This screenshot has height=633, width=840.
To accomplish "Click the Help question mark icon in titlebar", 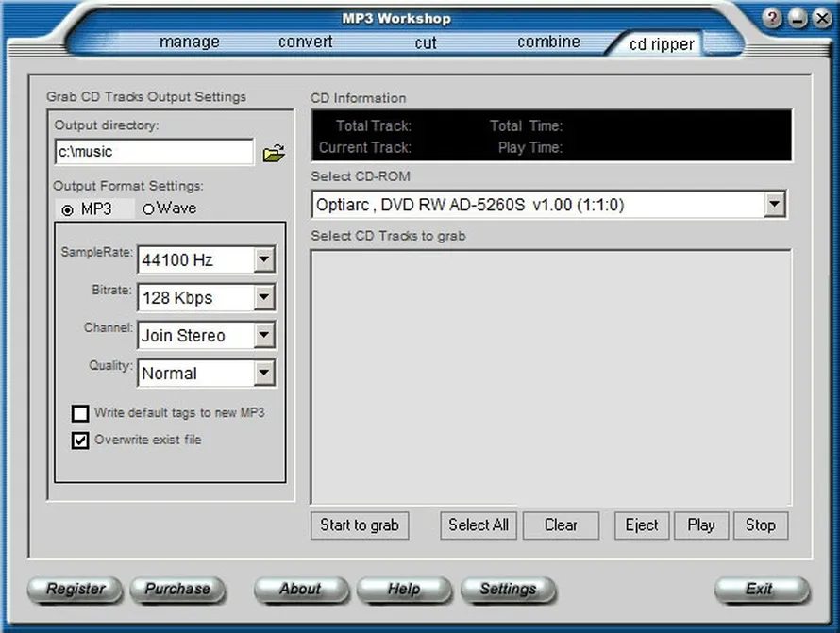I will 772,18.
